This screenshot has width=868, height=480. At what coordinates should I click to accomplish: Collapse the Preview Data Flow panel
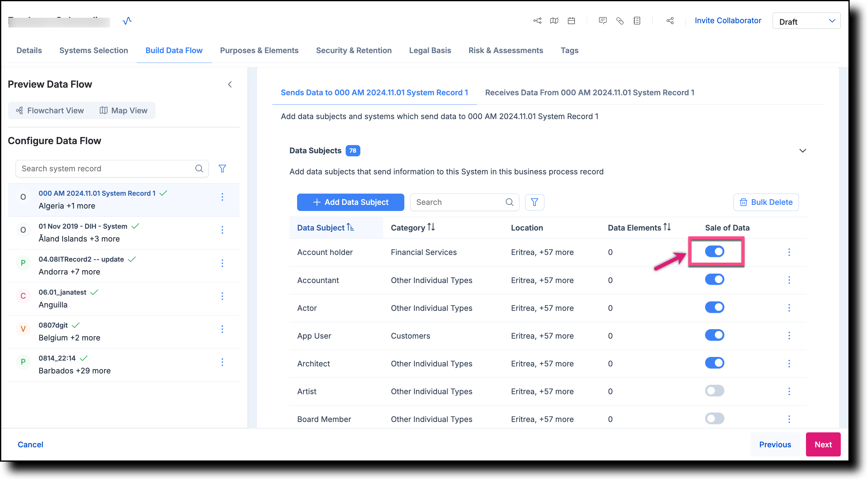230,84
